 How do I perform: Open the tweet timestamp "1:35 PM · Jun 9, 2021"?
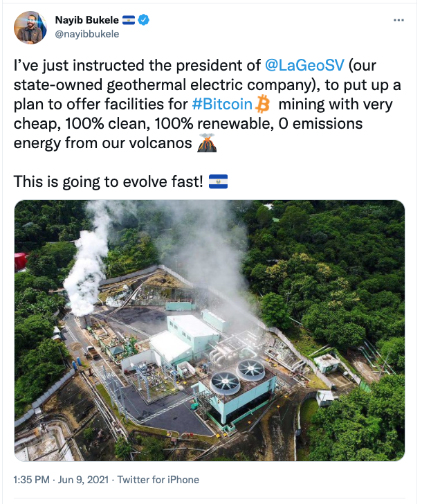click(62, 479)
